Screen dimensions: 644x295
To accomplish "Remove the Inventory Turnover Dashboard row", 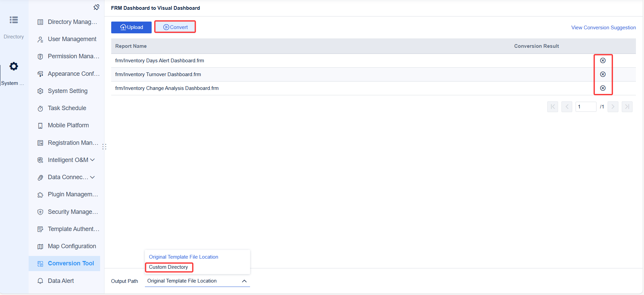I will click(603, 74).
